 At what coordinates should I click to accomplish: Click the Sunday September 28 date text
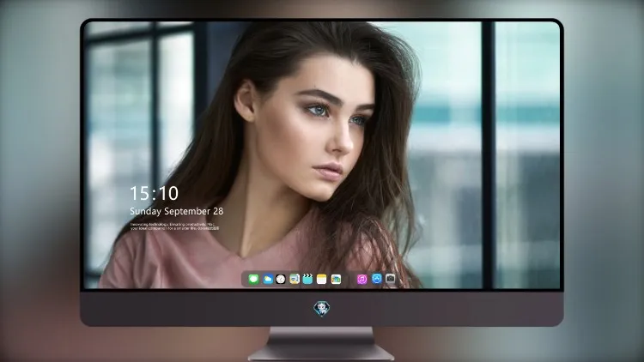pos(177,211)
